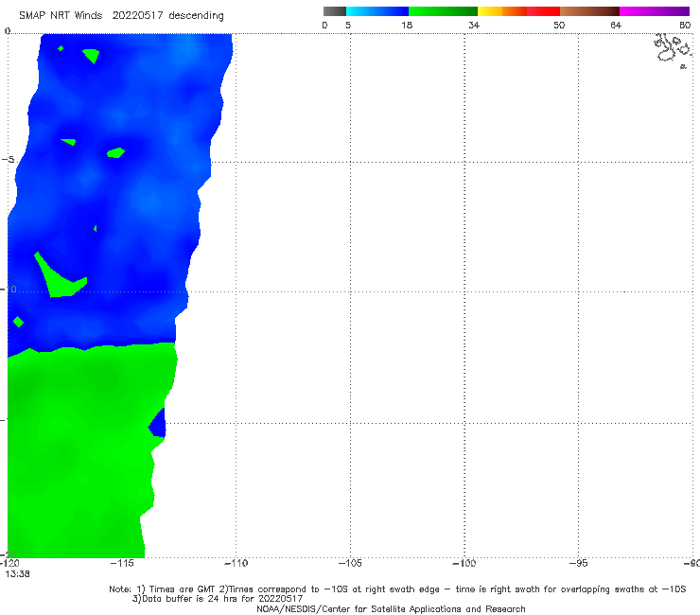Pick the gray segment of the color bar
Screen dimensions: 700x615
pyautogui.click(x=334, y=11)
